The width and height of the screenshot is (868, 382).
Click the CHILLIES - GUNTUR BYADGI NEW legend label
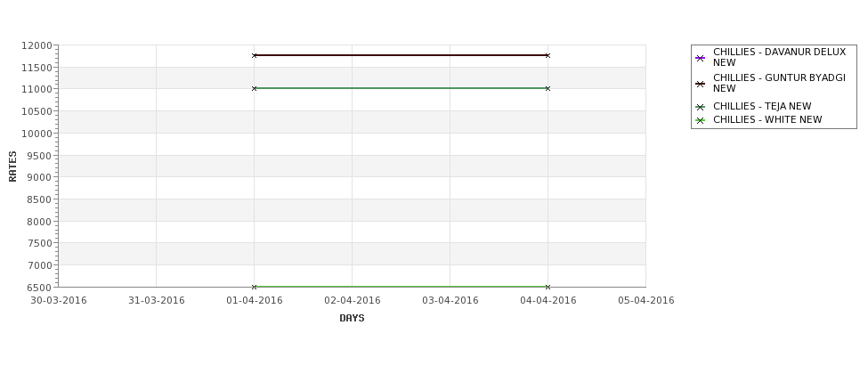[x=780, y=83]
